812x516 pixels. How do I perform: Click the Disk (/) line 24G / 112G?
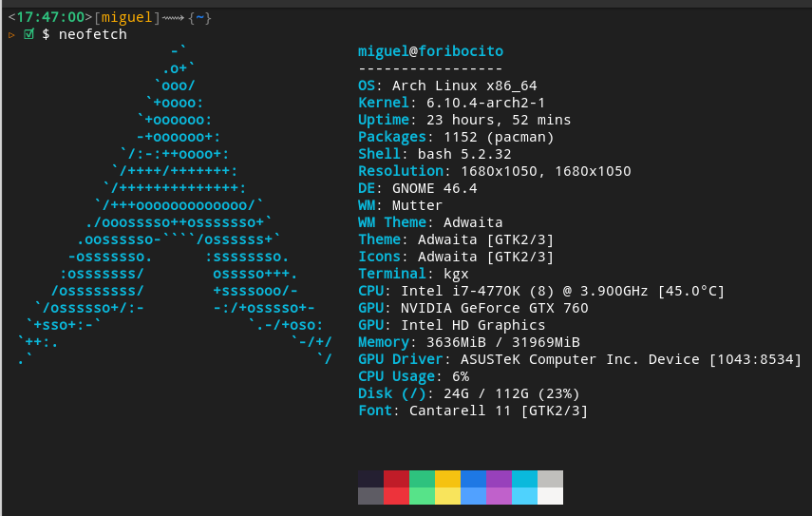tap(468, 393)
